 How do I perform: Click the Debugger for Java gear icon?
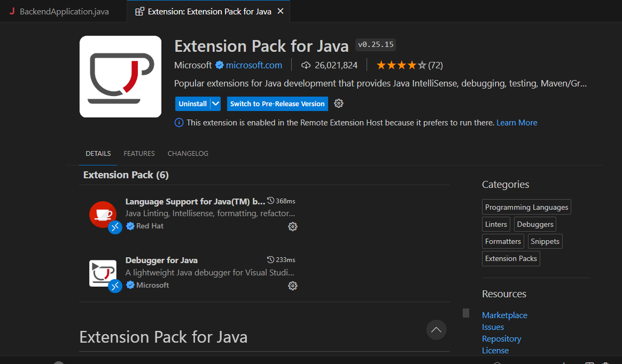pos(292,286)
